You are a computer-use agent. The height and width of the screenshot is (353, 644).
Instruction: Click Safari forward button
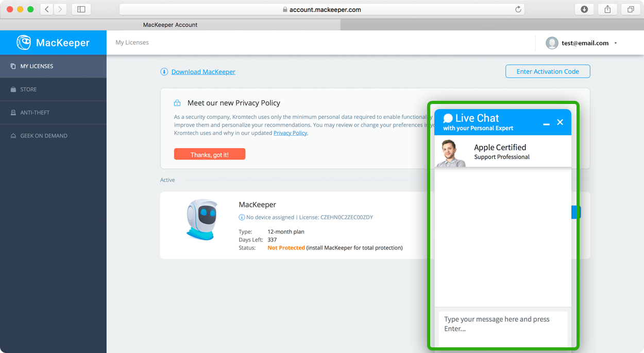click(60, 9)
